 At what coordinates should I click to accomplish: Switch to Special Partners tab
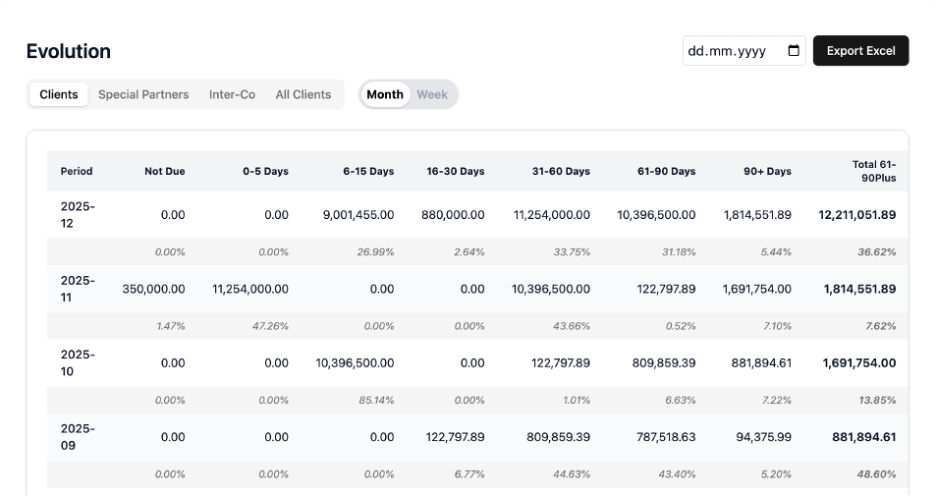(x=143, y=95)
